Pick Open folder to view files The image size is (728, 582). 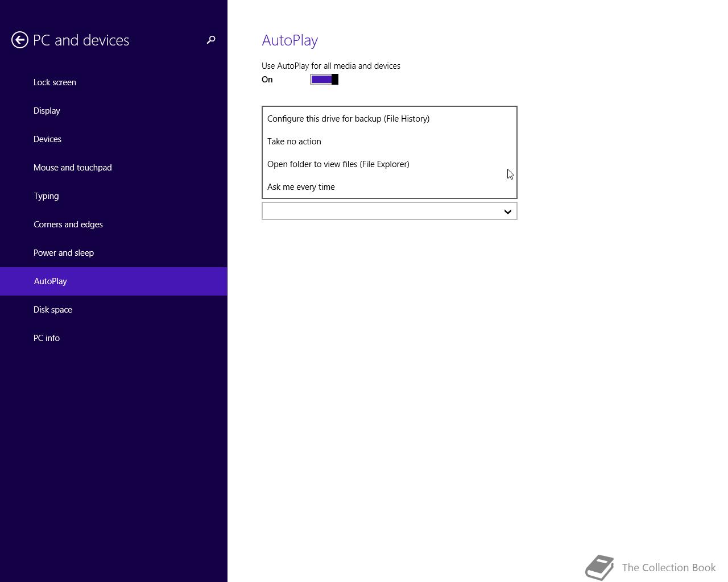click(x=389, y=164)
